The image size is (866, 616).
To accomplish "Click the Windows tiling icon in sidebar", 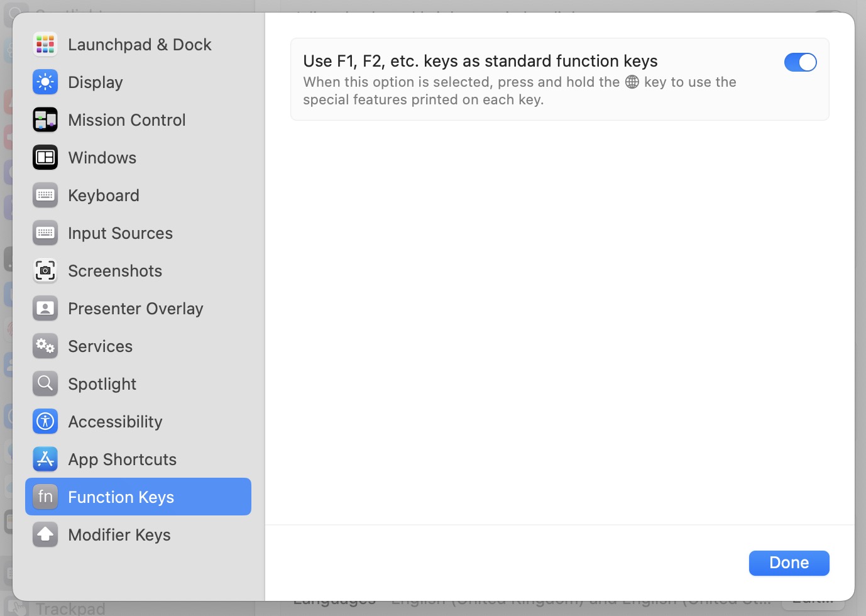I will (x=45, y=157).
